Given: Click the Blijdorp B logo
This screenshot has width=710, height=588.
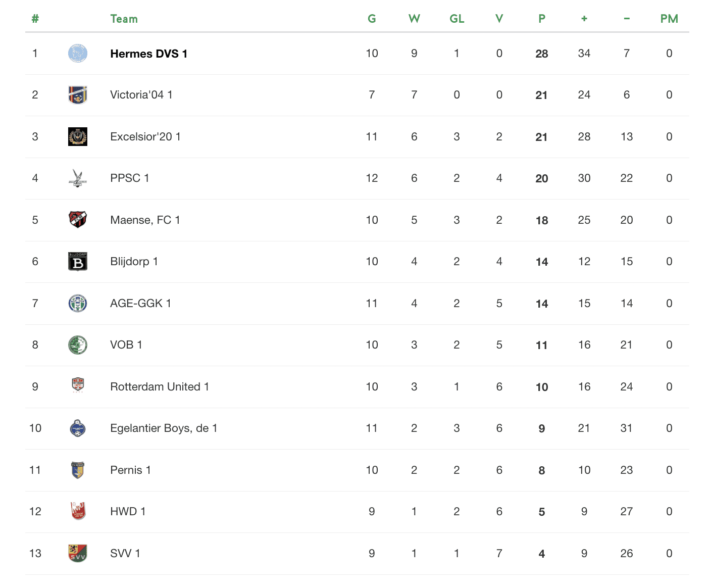Looking at the screenshot, I should 78,262.
